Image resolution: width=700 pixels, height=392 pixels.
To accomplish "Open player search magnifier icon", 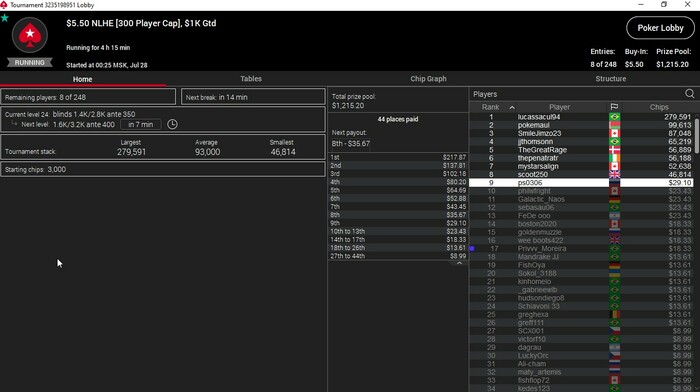I will pos(689,94).
